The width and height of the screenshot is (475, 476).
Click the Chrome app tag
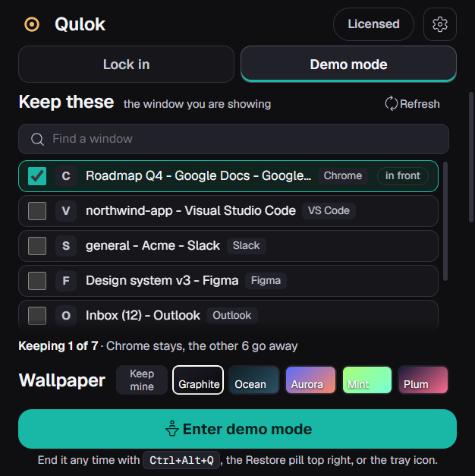343,176
